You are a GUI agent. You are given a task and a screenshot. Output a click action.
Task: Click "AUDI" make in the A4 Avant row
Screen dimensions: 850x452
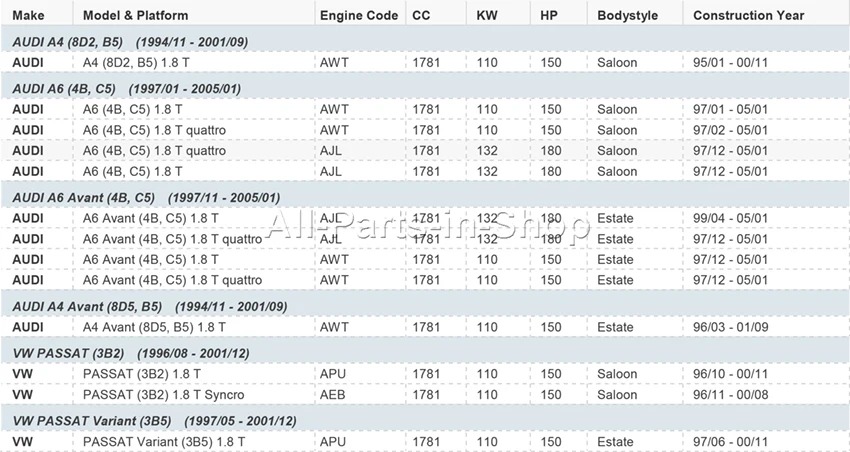click(x=28, y=327)
